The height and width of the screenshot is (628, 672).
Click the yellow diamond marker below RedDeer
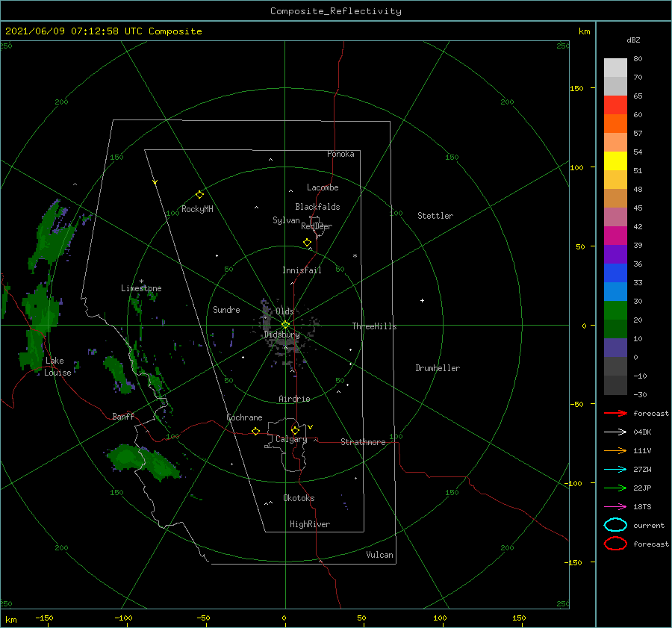coord(308,243)
